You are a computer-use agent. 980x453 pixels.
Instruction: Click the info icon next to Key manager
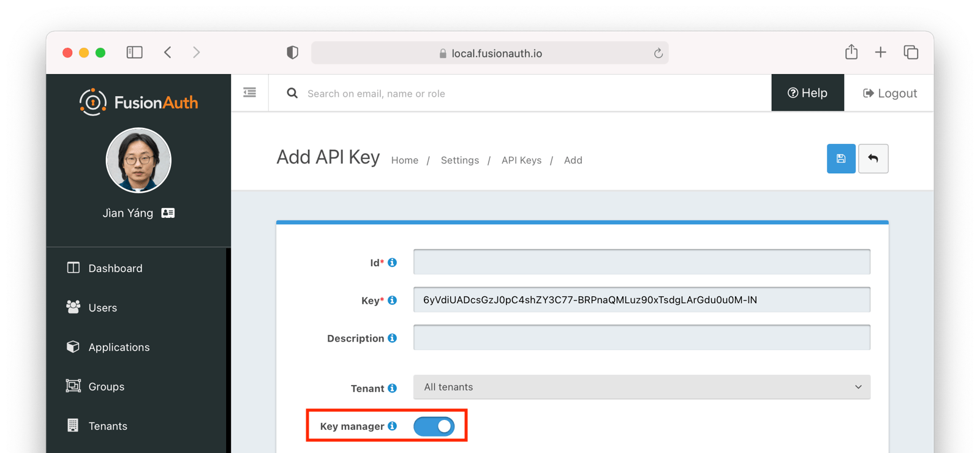[393, 426]
